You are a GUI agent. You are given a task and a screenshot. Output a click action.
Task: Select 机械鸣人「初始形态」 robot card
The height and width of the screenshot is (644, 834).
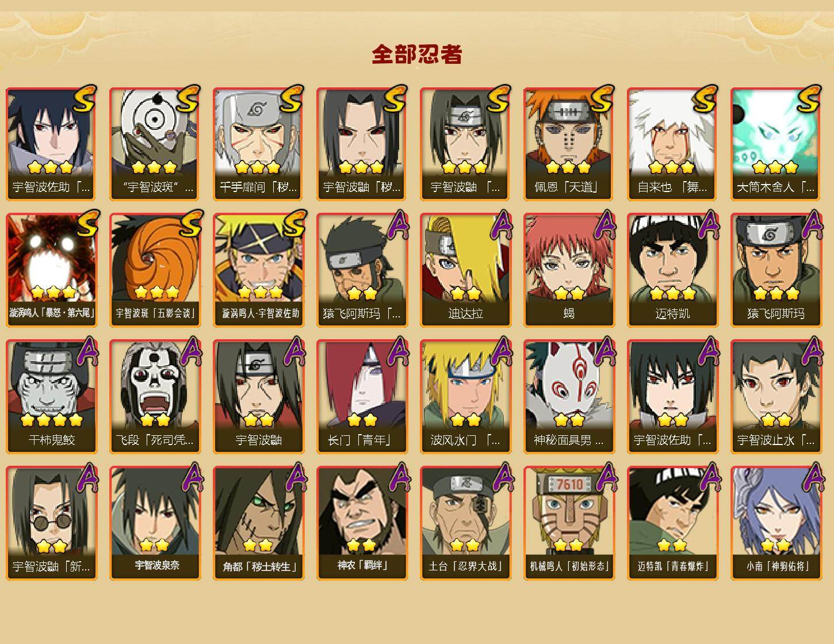coord(568,523)
